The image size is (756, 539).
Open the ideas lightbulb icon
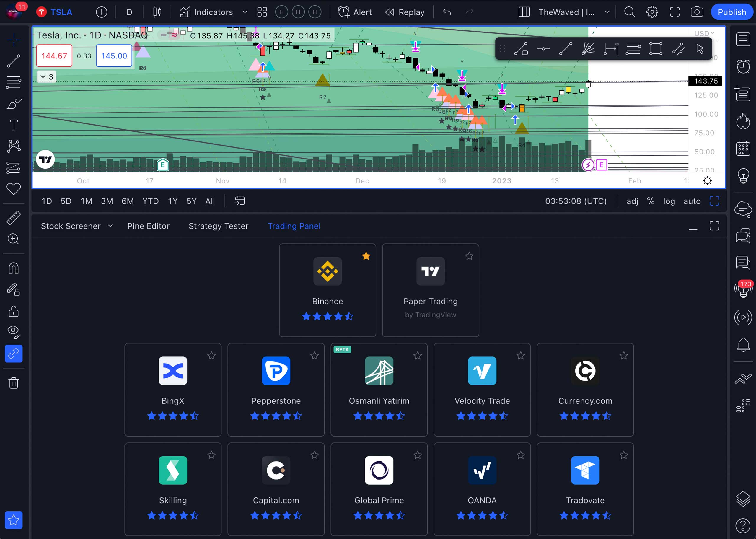(743, 175)
